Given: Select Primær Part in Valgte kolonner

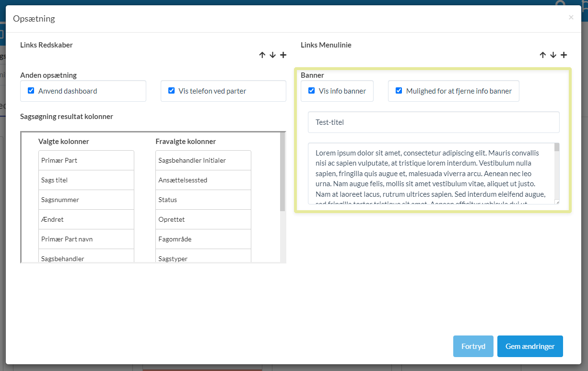Looking at the screenshot, I should coord(86,160).
